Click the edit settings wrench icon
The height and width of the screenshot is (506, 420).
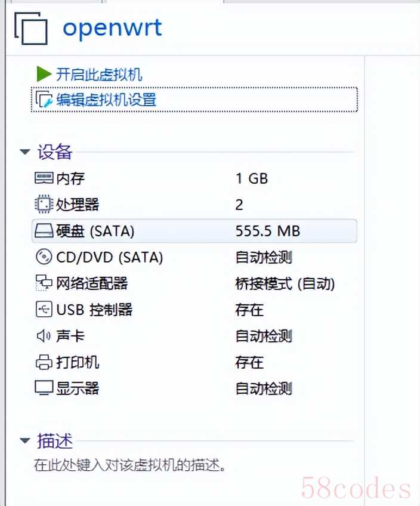44,100
